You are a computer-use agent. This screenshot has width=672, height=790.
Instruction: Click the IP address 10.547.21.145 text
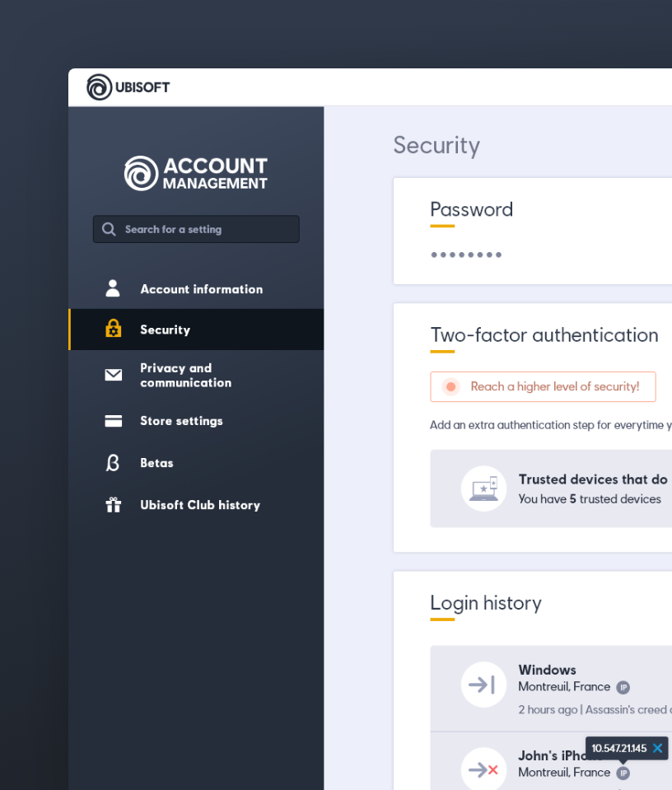pyautogui.click(x=618, y=748)
